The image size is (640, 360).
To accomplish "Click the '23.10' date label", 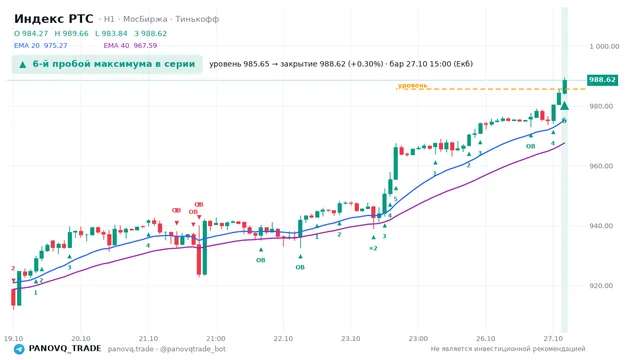I will coord(351,338).
